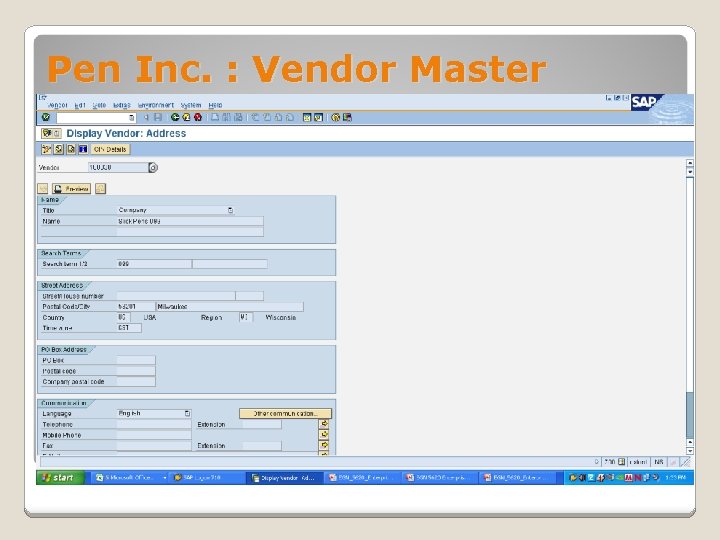The image size is (720, 540).
Task: Click the Print icon in toolbar
Action: (214, 117)
